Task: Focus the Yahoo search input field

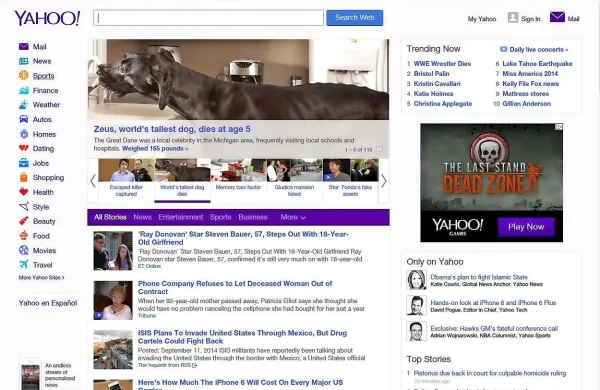Action: pos(209,18)
